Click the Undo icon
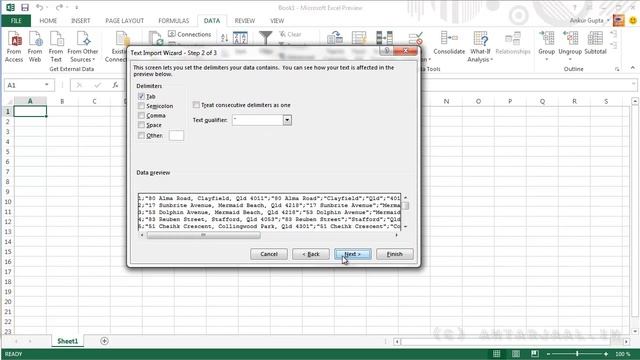 pyautogui.click(x=40, y=7)
